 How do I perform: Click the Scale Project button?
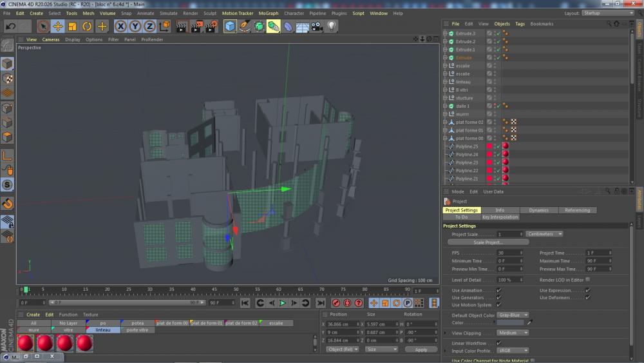click(x=488, y=242)
